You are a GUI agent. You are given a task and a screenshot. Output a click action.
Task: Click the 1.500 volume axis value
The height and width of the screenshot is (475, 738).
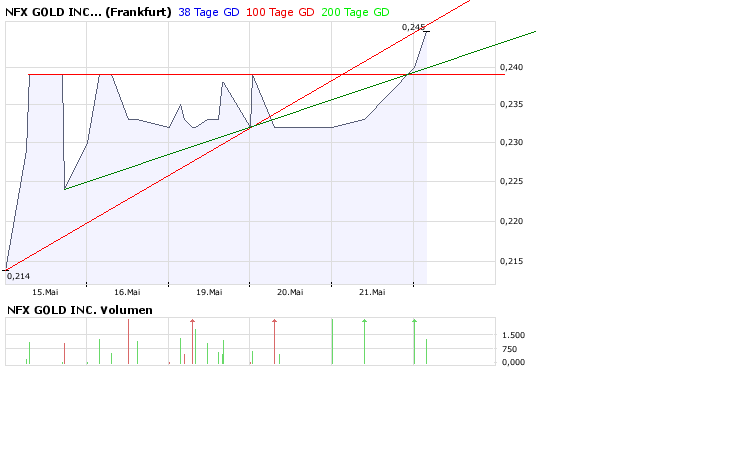coord(513,335)
